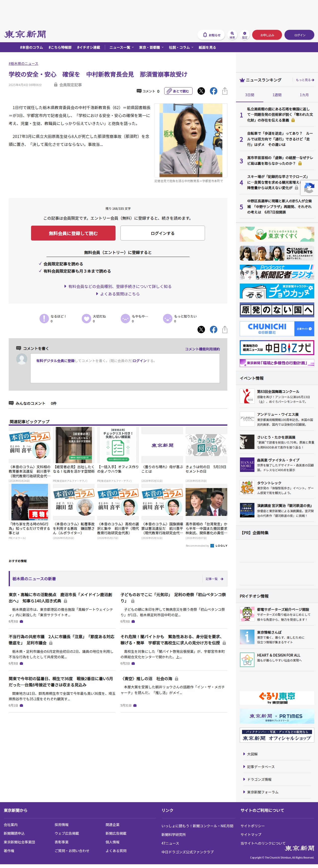Open share menu icon below the headline
This screenshot has width=318, height=868.
[x=225, y=91]
